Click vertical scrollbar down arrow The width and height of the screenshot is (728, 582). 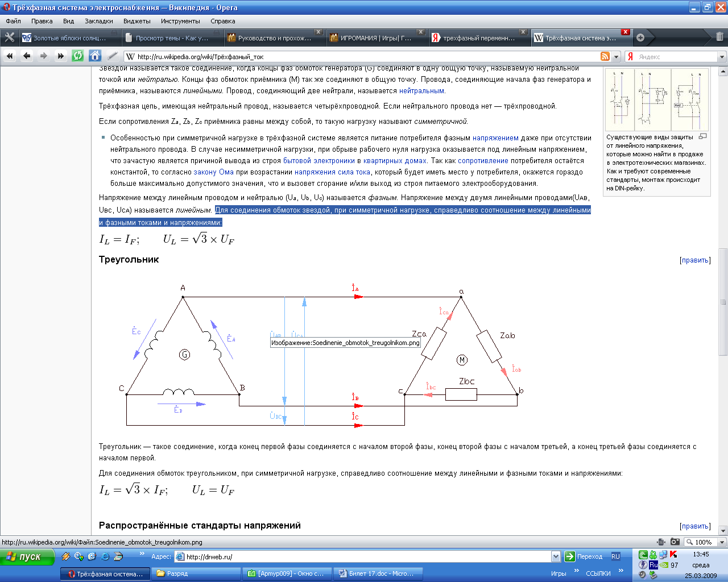click(723, 531)
